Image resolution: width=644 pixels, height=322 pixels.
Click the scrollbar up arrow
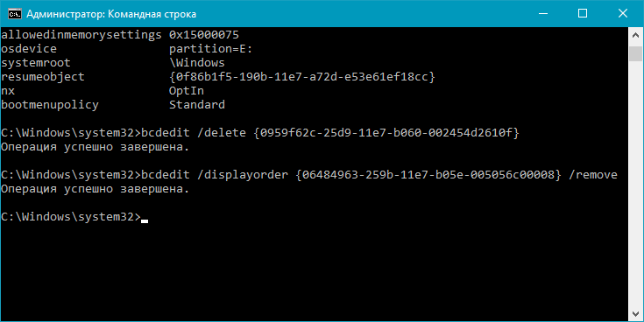point(636,34)
